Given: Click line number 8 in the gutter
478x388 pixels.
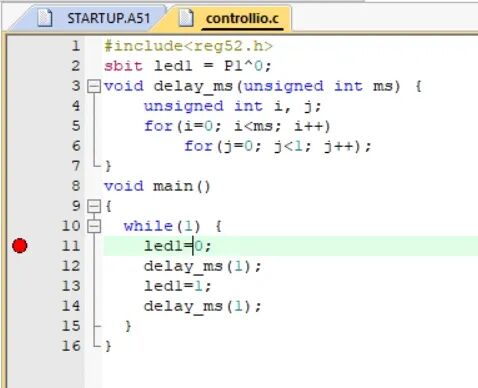Looking at the screenshot, I should point(76,186).
